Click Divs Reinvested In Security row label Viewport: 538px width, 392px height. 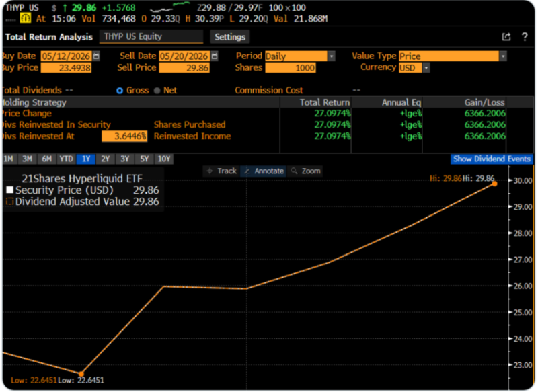point(56,124)
